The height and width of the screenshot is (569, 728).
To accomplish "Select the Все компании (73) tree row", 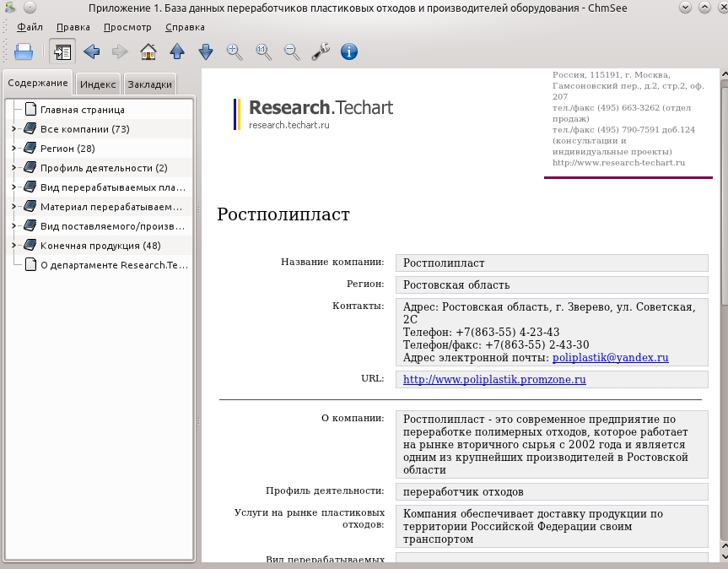I will tap(100, 129).
